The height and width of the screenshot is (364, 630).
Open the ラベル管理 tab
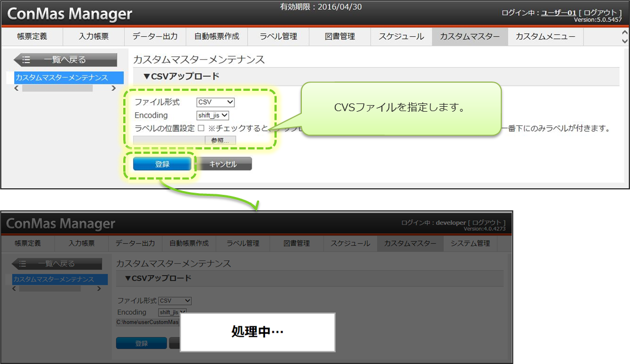click(278, 37)
